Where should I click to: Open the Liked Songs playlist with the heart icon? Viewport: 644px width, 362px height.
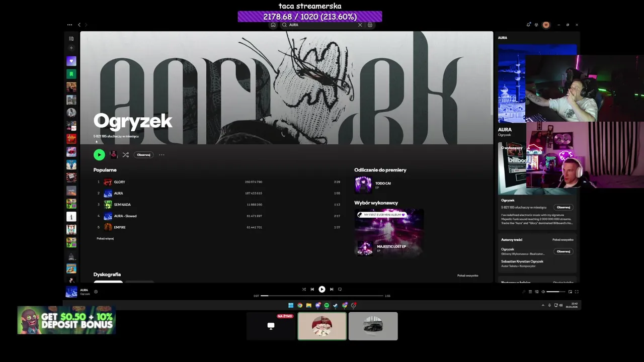coord(71,61)
